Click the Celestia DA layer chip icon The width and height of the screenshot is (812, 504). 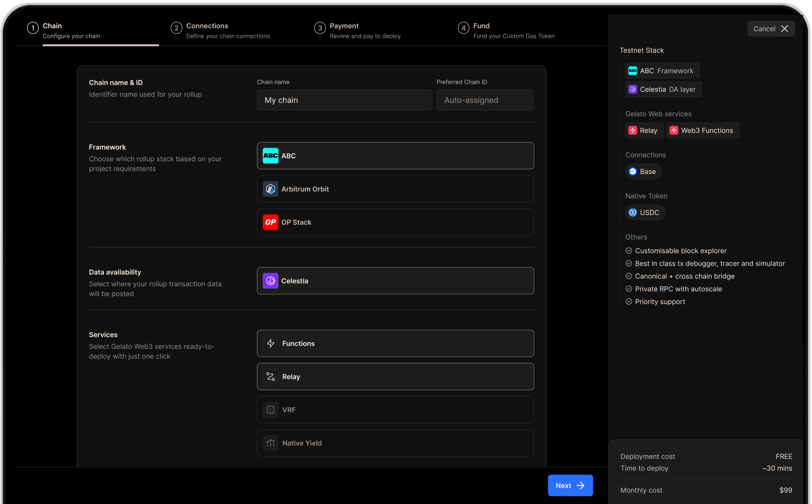click(x=633, y=90)
